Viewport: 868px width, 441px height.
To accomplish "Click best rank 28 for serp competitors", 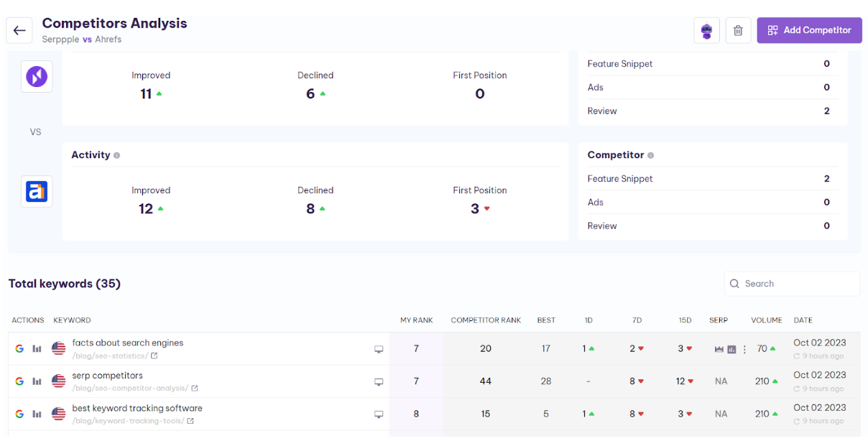I will click(x=546, y=381).
